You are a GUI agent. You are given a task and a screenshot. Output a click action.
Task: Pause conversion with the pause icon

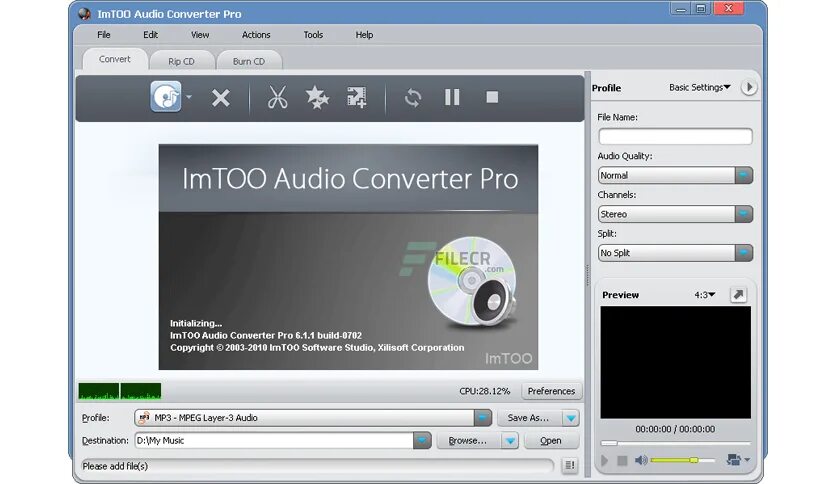(x=452, y=97)
